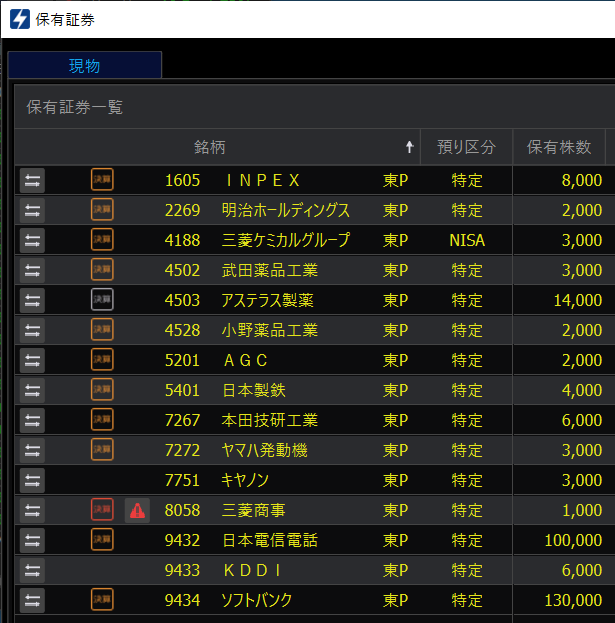This screenshot has width=615, height=623.
Task: Click NISA in the 三菱ケミカルグループ row
Action: (x=467, y=240)
